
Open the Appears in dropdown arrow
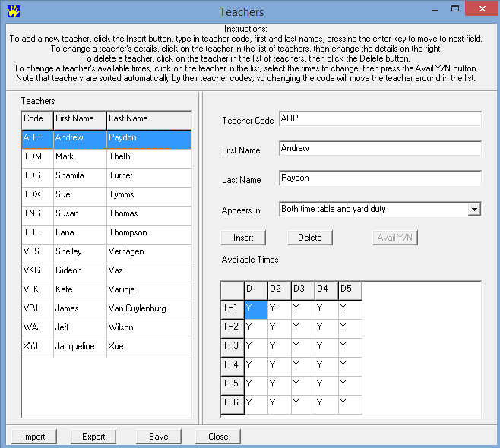tap(474, 210)
